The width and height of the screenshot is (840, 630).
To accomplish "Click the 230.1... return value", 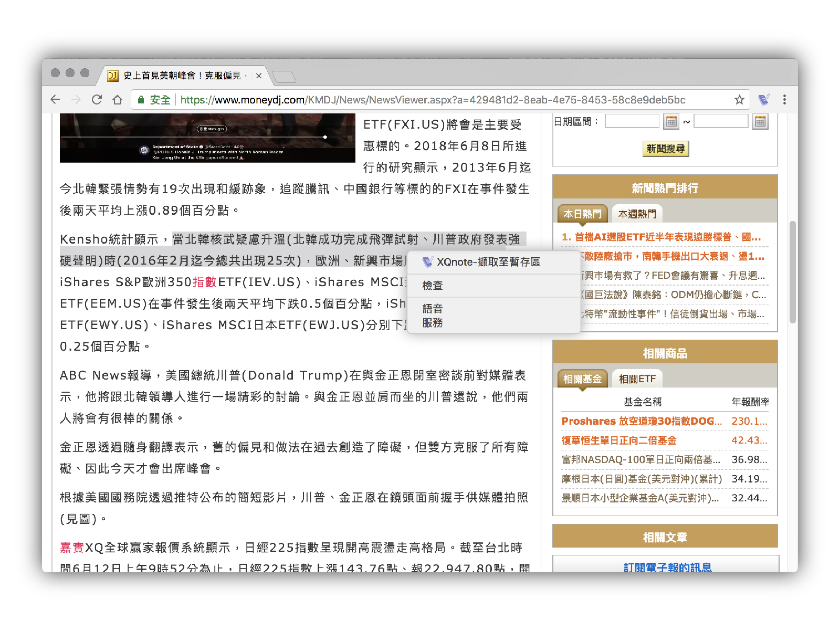I will point(749,421).
